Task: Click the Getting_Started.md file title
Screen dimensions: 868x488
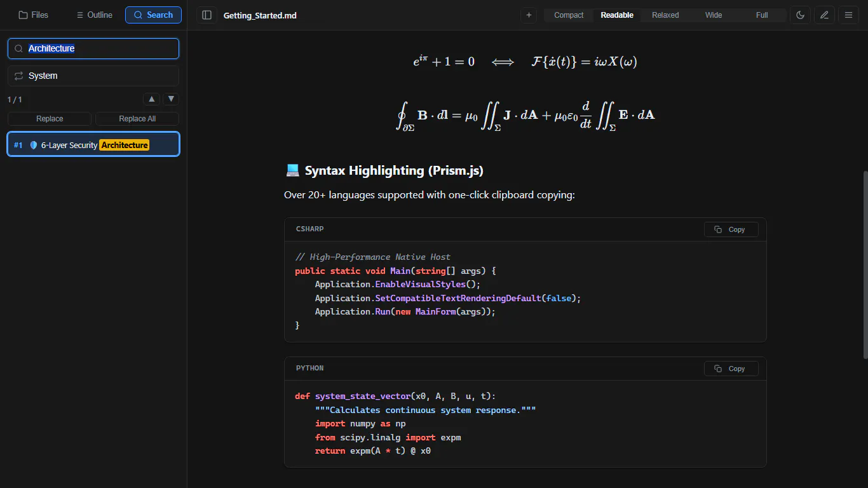Action: point(260,15)
